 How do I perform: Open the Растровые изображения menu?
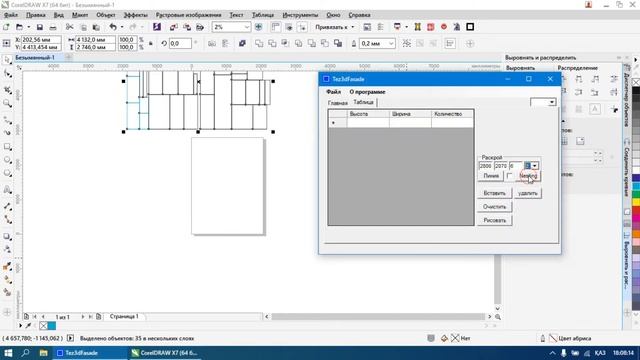coord(189,15)
